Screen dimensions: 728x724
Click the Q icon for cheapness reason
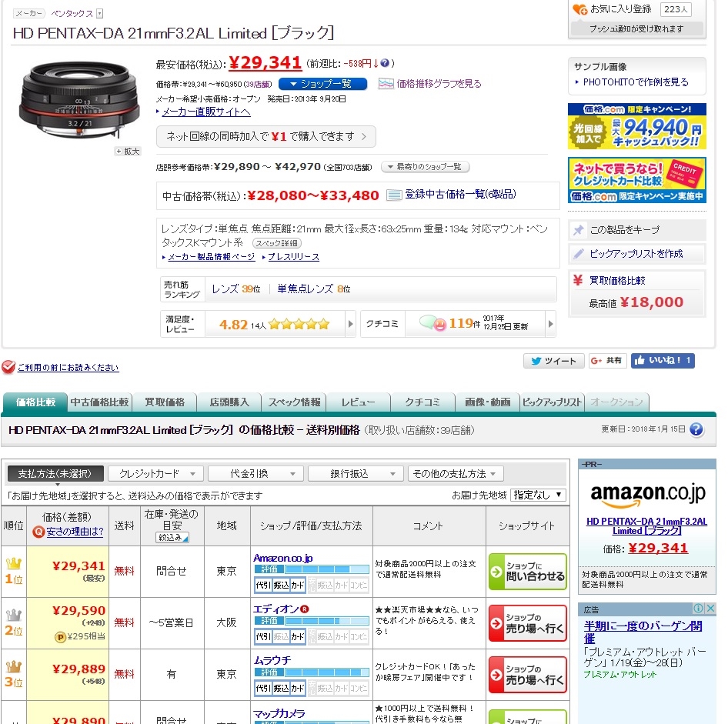38,532
